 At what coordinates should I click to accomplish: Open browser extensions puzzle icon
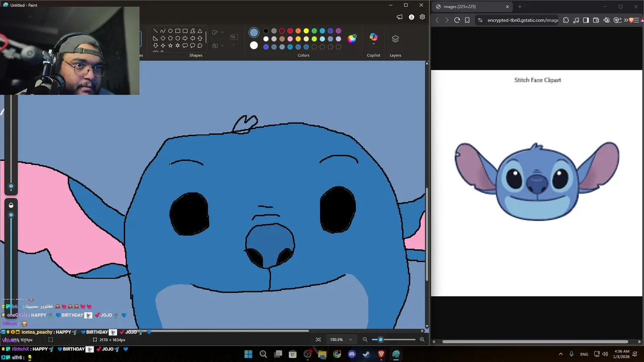[x=566, y=20]
